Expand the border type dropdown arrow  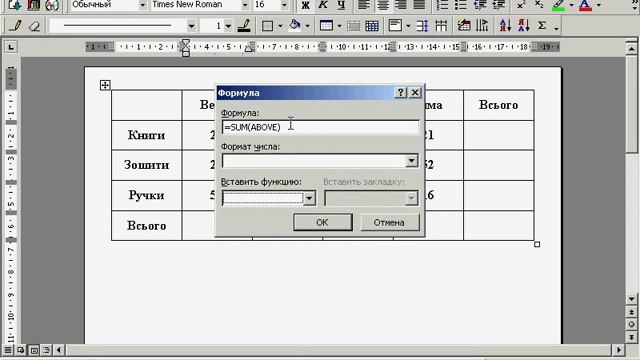click(x=280, y=27)
